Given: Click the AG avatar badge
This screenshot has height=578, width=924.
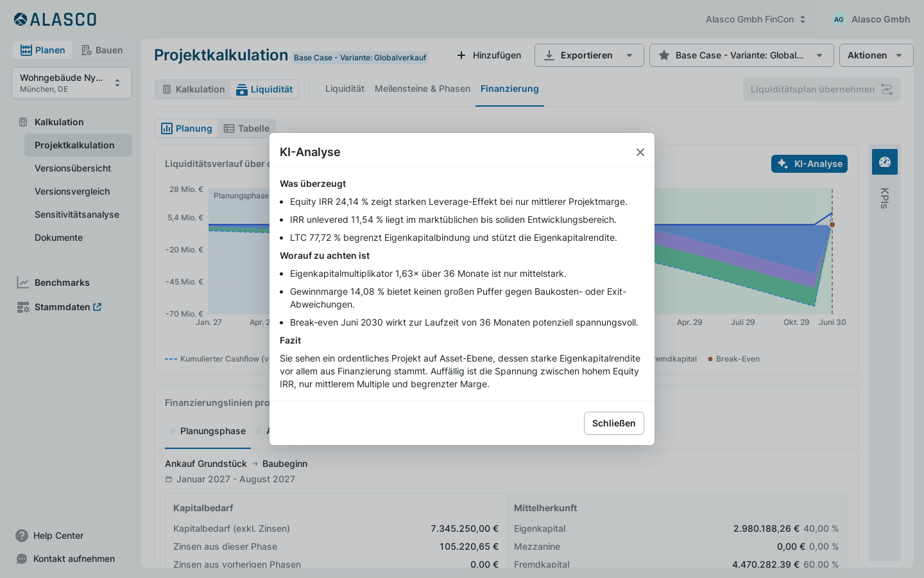Looking at the screenshot, I should coord(839,19).
